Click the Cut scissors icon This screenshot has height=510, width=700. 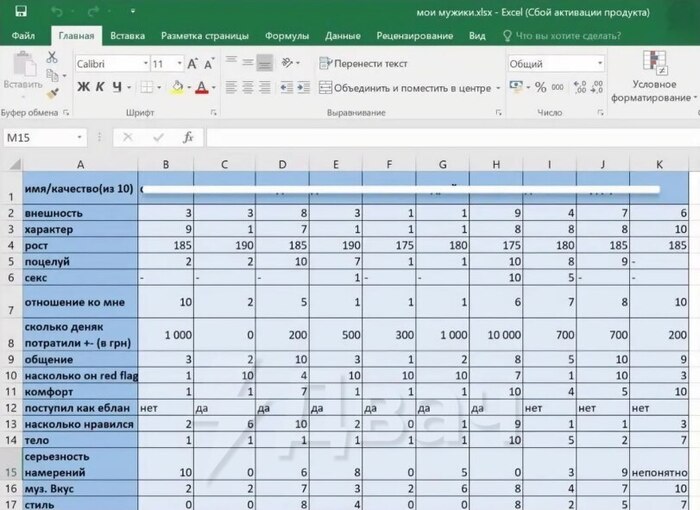point(52,59)
